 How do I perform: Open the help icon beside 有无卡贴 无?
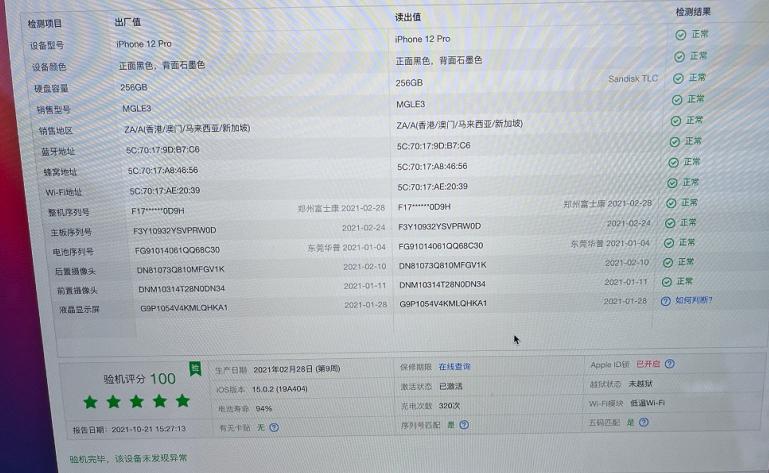coord(274,427)
